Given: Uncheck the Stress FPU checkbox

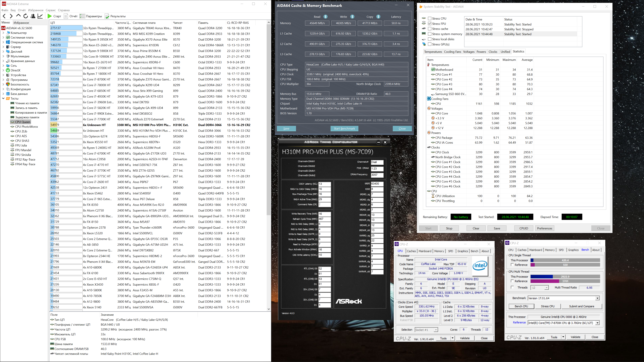Looking at the screenshot, I should click(x=430, y=24).
